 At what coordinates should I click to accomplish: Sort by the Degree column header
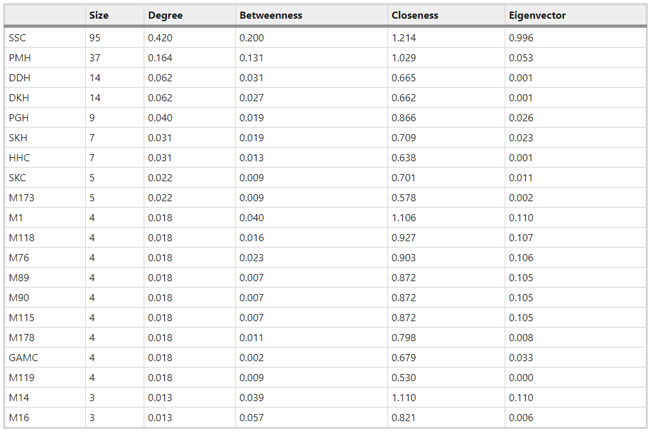point(165,15)
